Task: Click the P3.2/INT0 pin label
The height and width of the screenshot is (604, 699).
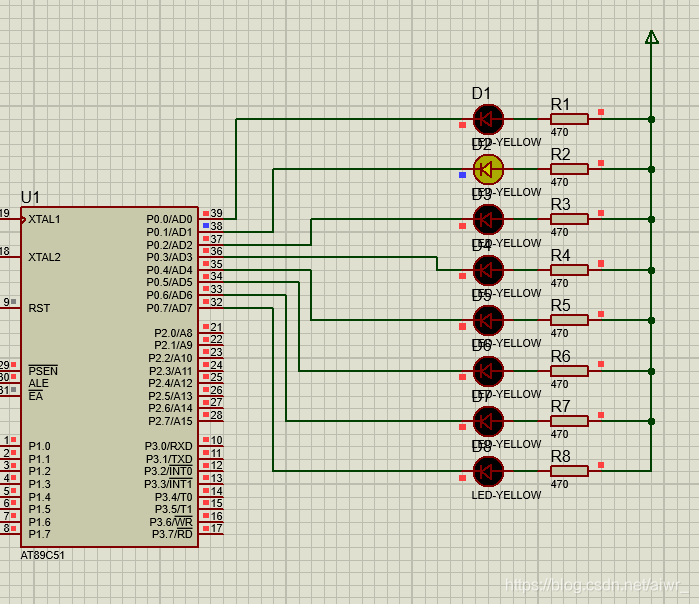Action: coord(168,471)
